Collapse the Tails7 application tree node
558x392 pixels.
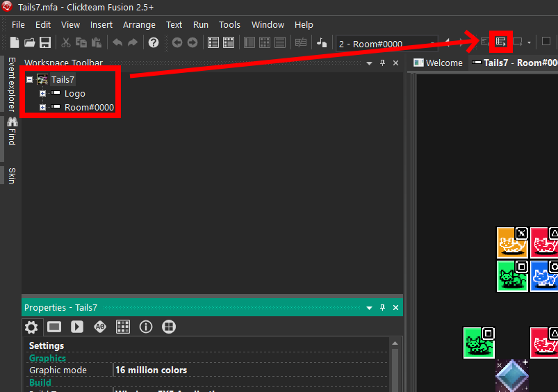click(29, 80)
